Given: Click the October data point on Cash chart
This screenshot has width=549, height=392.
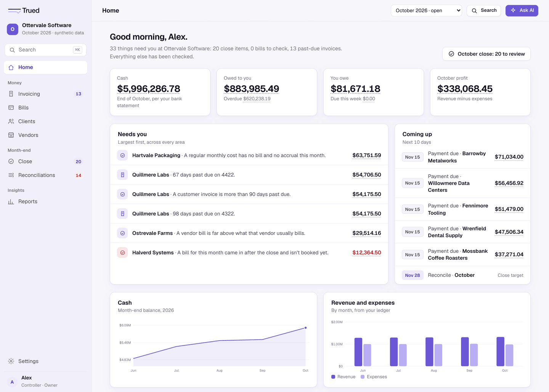Looking at the screenshot, I should [305, 328].
